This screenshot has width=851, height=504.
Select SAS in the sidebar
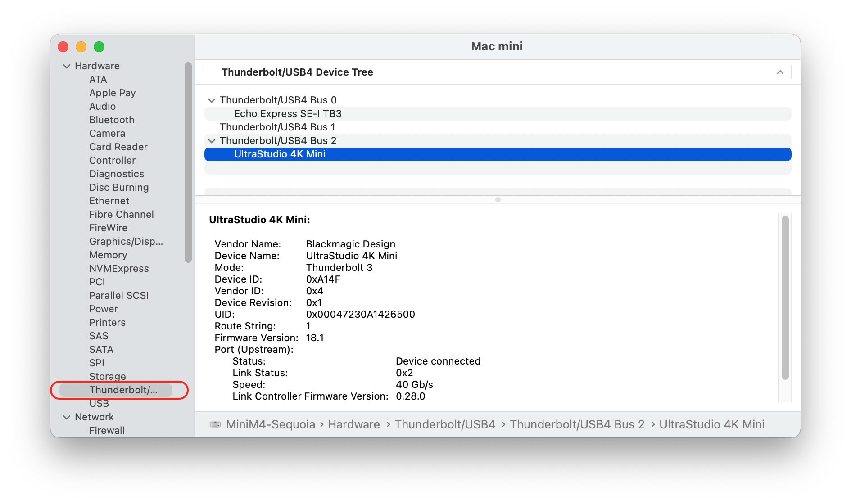99,336
